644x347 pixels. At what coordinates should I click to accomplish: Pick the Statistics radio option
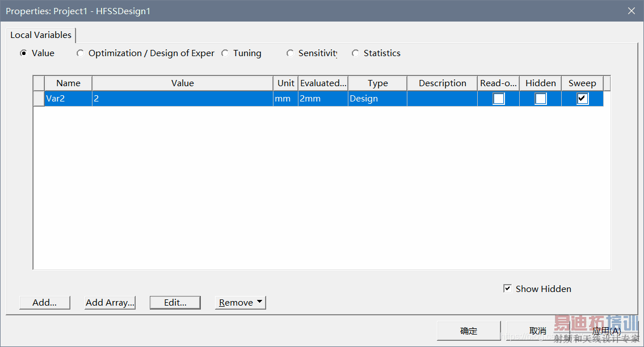click(x=356, y=53)
